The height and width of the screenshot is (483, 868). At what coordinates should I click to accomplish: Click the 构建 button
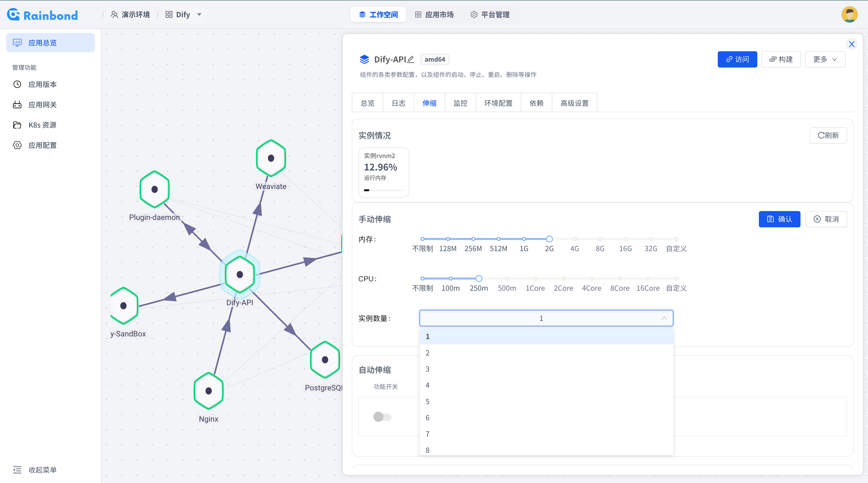(x=781, y=59)
